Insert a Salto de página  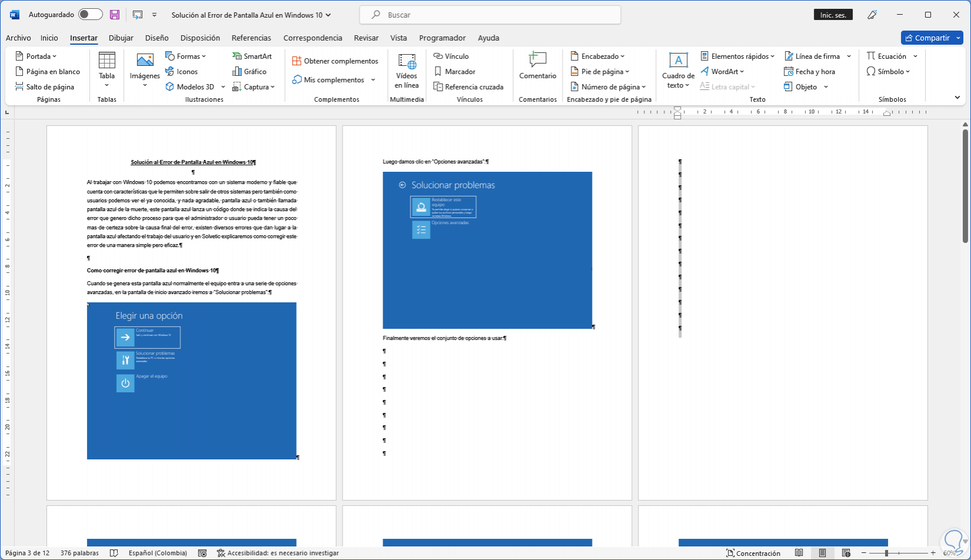pyautogui.click(x=44, y=87)
